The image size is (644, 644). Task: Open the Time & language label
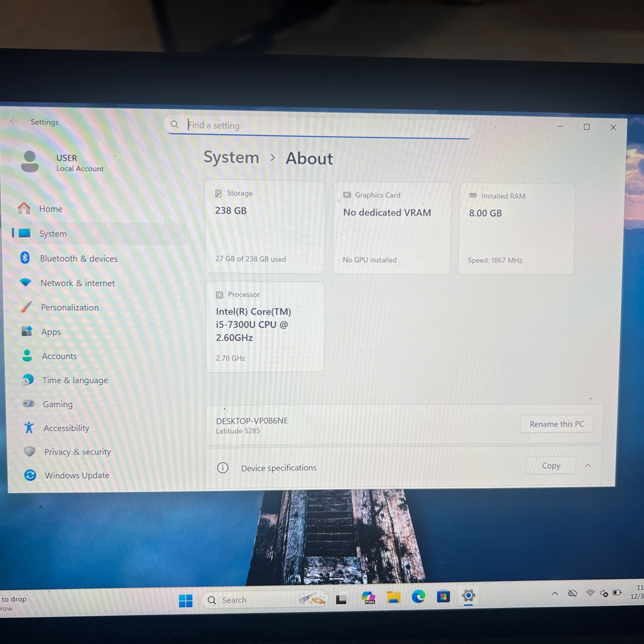[x=75, y=380]
